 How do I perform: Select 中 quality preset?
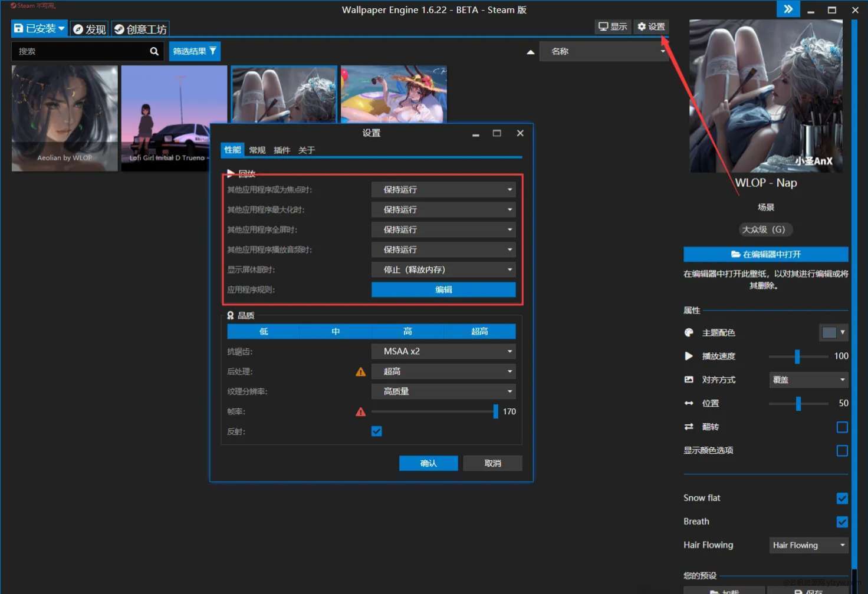(x=336, y=332)
